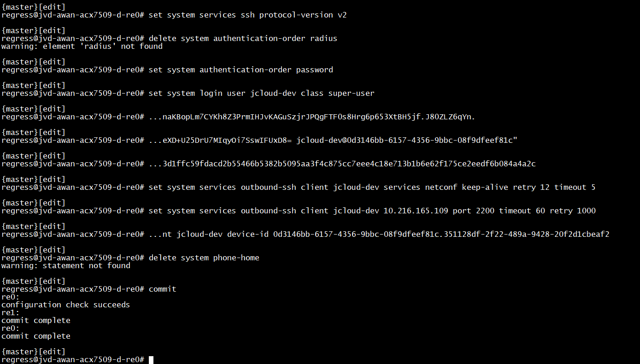Click the 'configuration check succeeds' output line
The height and width of the screenshot is (364, 640).
[66, 305]
